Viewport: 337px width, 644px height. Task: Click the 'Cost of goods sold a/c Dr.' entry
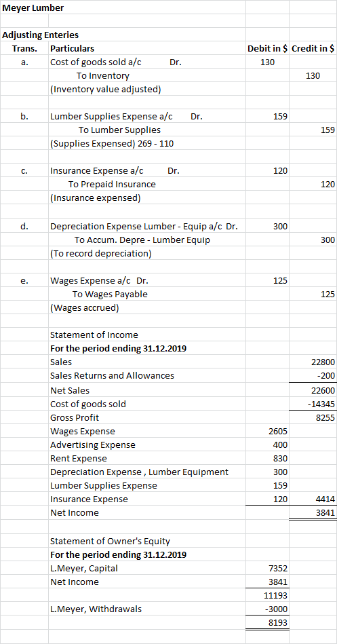(116, 62)
